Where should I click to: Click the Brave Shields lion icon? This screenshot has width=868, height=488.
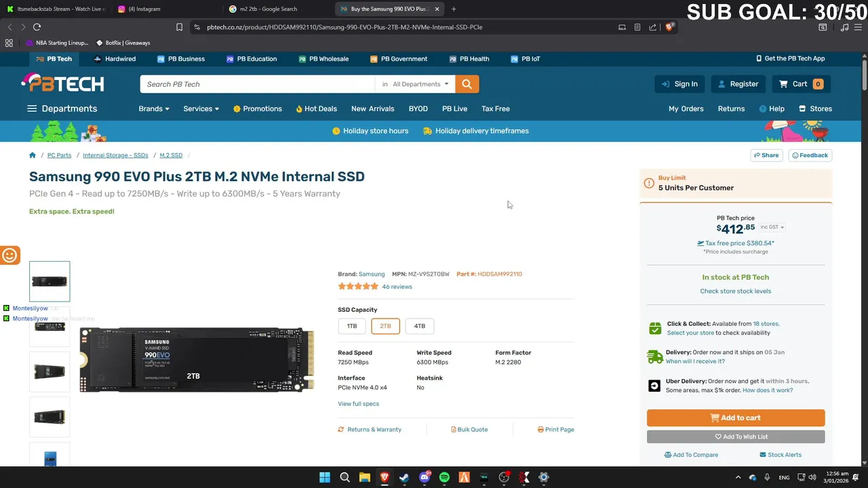669,27
